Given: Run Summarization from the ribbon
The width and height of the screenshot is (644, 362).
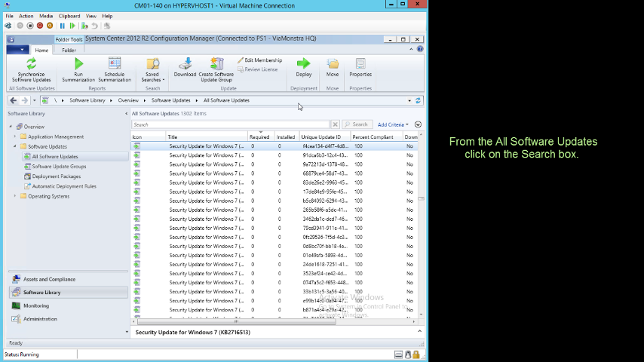Looking at the screenshot, I should (78, 65).
